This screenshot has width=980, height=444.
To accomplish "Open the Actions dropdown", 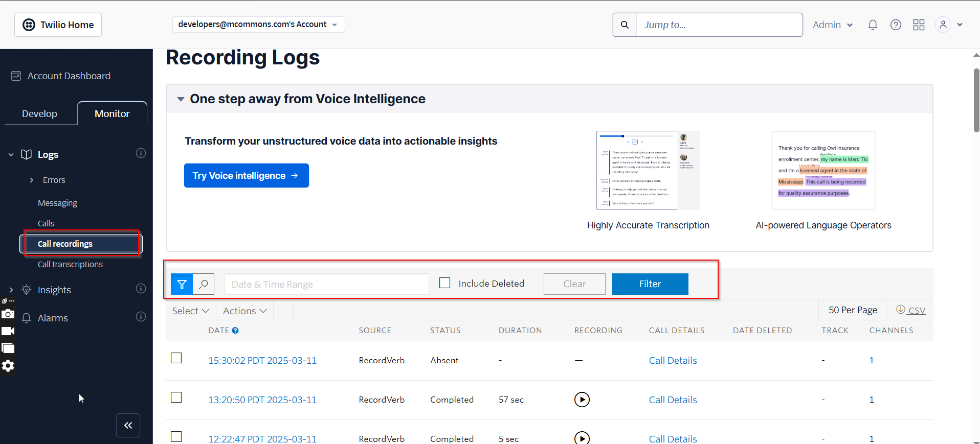I will coord(245,311).
